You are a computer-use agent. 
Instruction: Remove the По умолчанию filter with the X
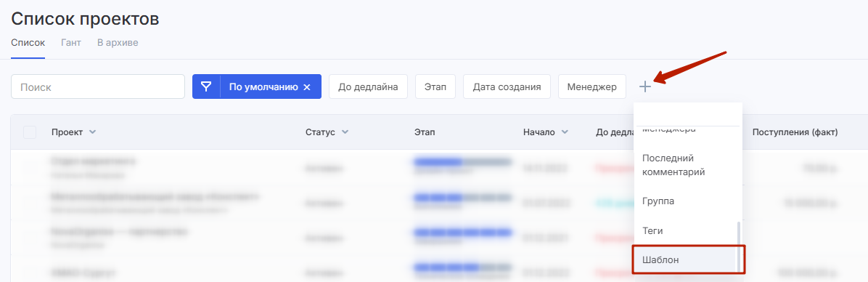tap(307, 87)
